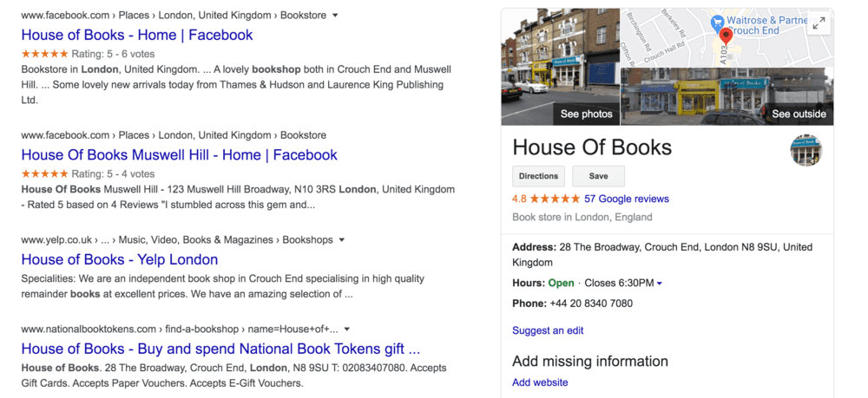Open House of Books - Home | Facebook result
Viewport: 868px width, 398px height.
(137, 35)
